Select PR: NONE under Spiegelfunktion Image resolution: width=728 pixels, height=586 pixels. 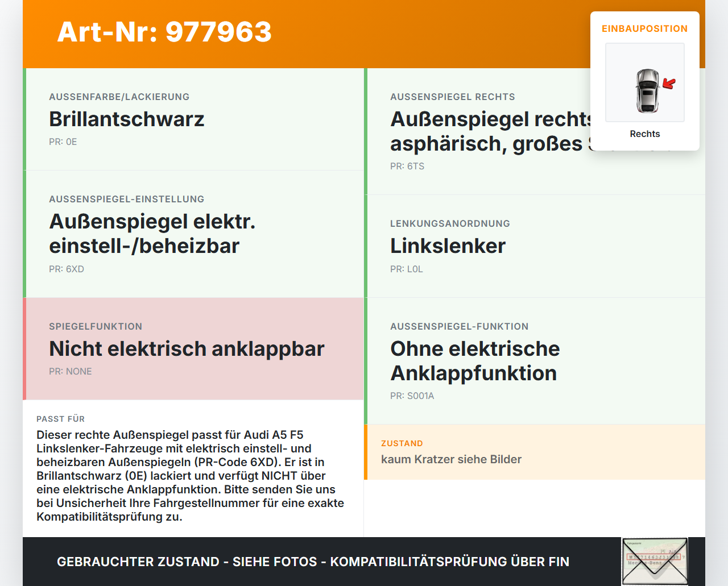(x=70, y=371)
